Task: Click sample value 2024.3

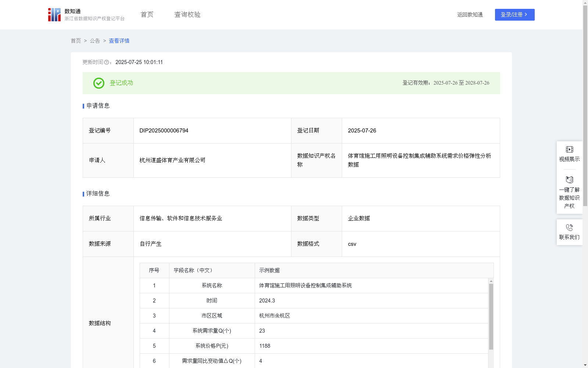Action: [267, 301]
